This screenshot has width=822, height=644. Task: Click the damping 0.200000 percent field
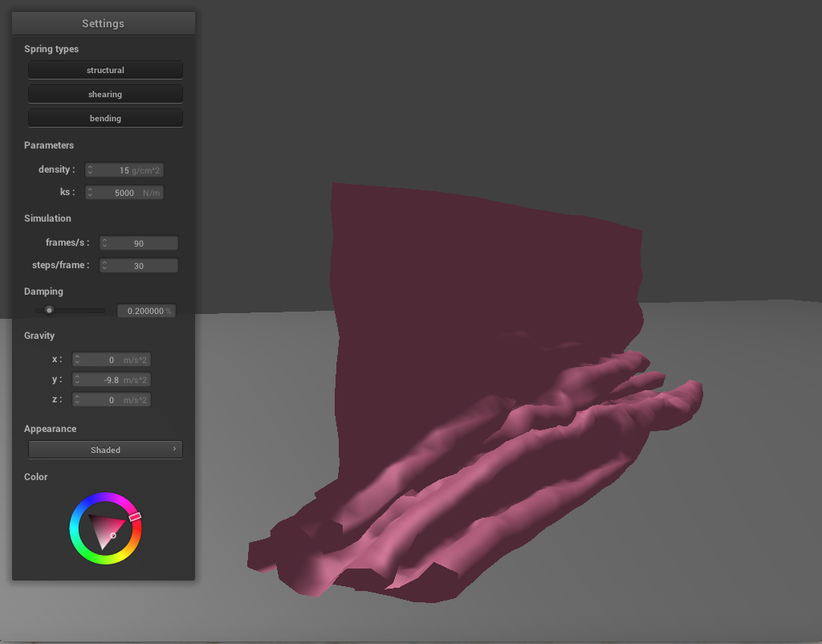[x=146, y=311]
